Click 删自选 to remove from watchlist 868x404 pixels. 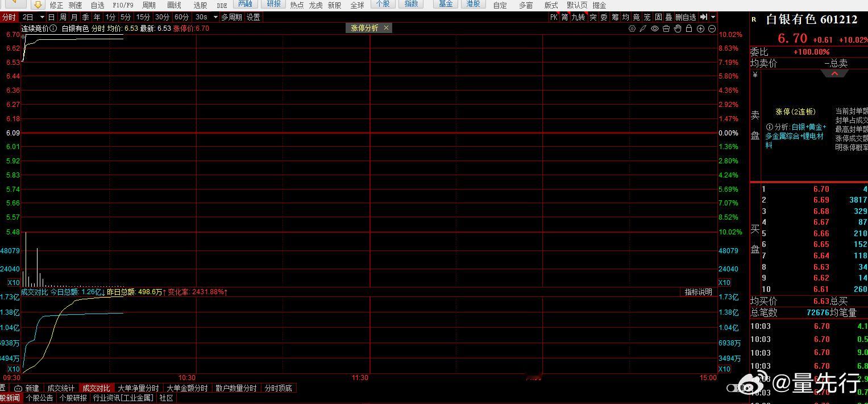coord(686,17)
